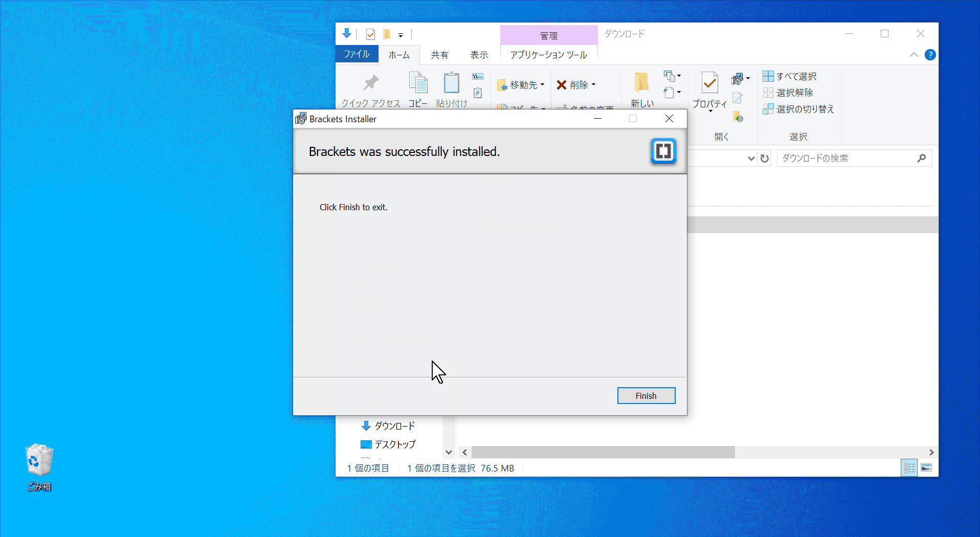
Task: Click the copy path icon in ribbon
Action: pos(477,77)
